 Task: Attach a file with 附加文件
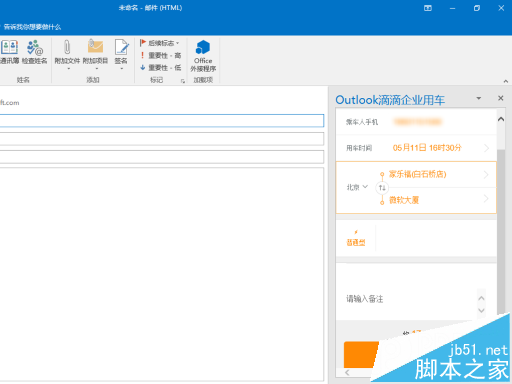coord(67,54)
